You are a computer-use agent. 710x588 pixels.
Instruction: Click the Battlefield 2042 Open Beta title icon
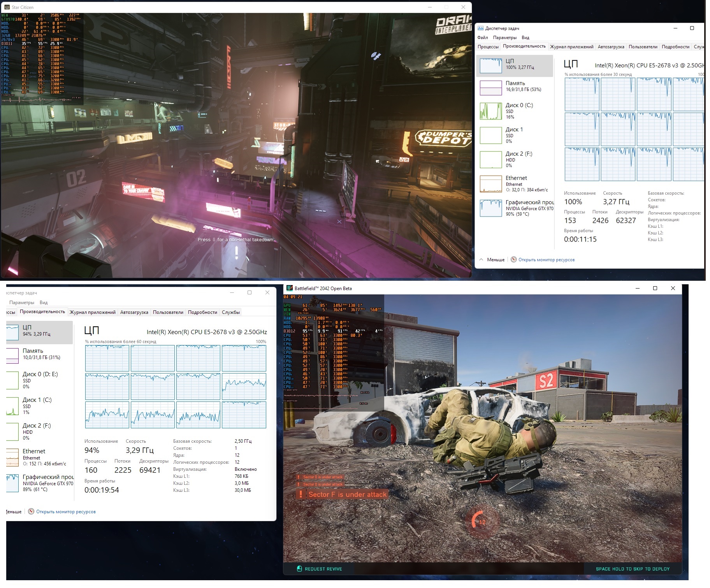(289, 288)
